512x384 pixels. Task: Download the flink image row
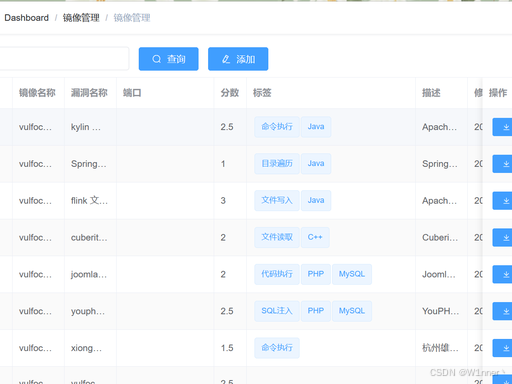tap(502, 201)
